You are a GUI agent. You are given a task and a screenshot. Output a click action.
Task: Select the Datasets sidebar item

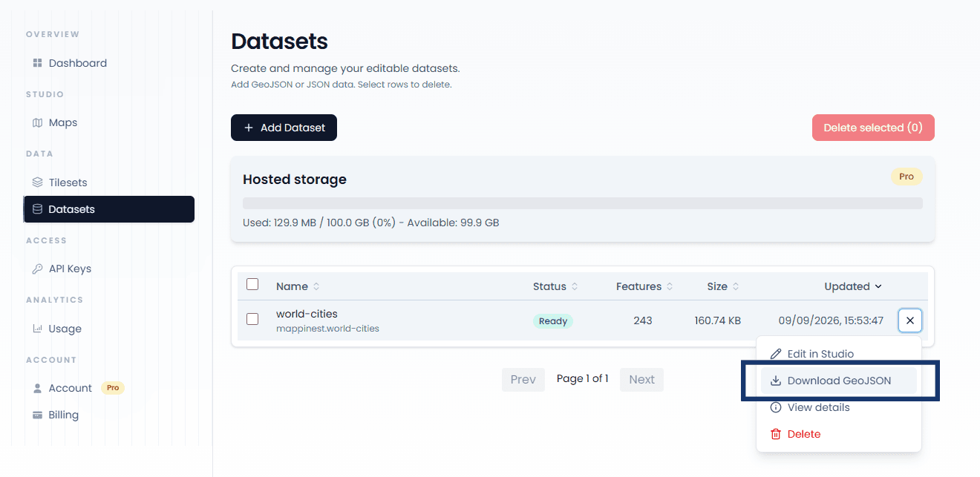pyautogui.click(x=109, y=209)
